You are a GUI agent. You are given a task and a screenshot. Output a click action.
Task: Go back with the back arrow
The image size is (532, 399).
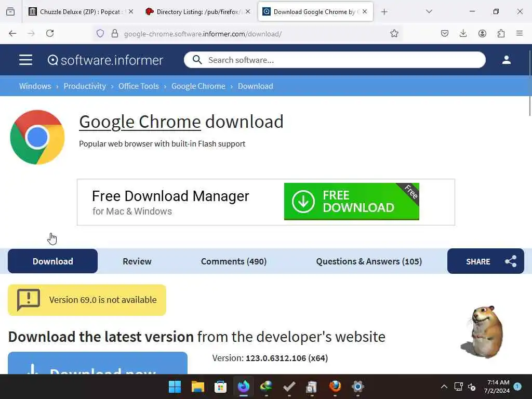pos(12,33)
